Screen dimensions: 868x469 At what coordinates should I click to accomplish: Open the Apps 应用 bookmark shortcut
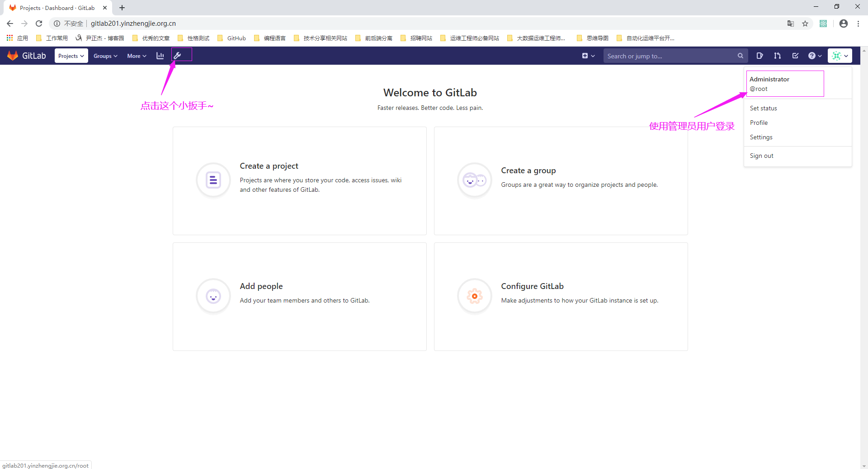pyautogui.click(x=17, y=38)
